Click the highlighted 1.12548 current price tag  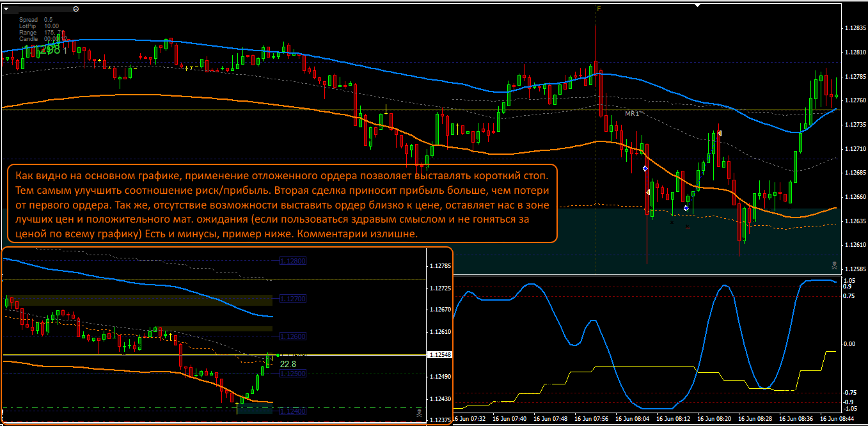[439, 354]
